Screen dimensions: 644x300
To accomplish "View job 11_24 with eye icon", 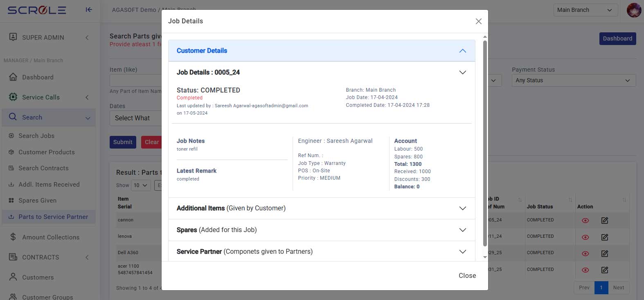I will (x=585, y=237).
